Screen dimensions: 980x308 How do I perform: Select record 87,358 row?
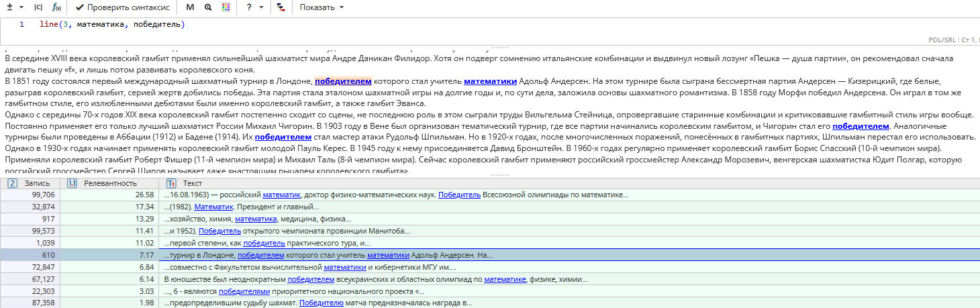click(x=490, y=303)
